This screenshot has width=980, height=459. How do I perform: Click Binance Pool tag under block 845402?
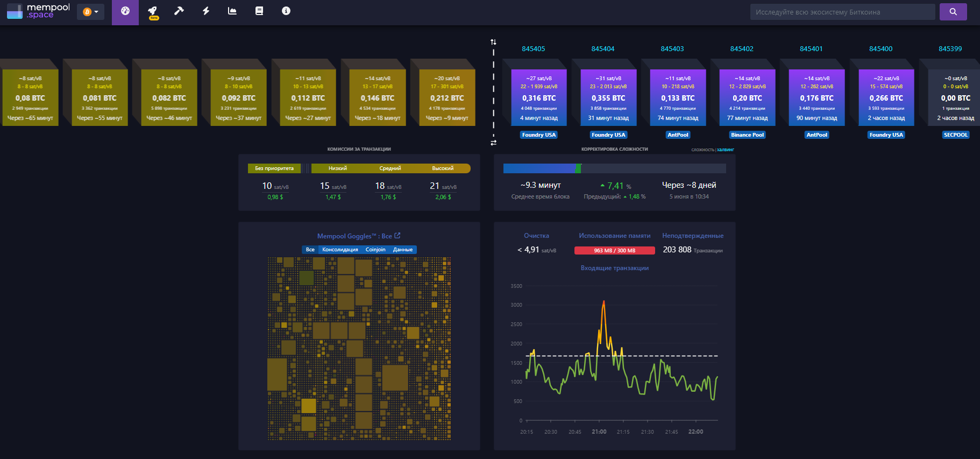click(747, 135)
